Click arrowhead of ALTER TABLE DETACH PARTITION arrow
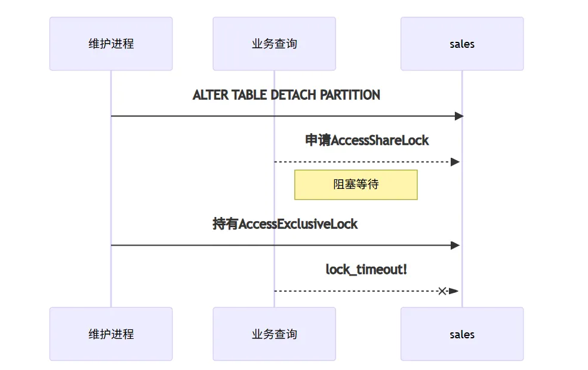Image resolution: width=588 pixels, height=370 pixels. point(459,116)
